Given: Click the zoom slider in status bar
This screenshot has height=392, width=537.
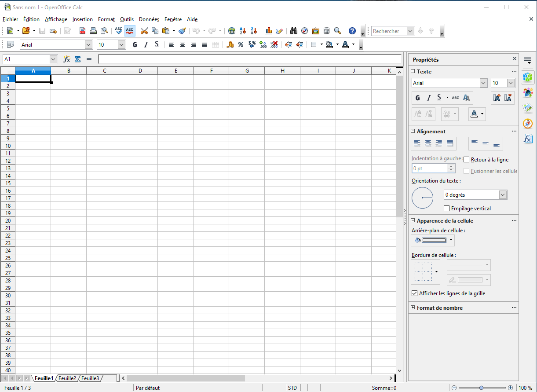Looking at the screenshot, I should click(x=482, y=388).
